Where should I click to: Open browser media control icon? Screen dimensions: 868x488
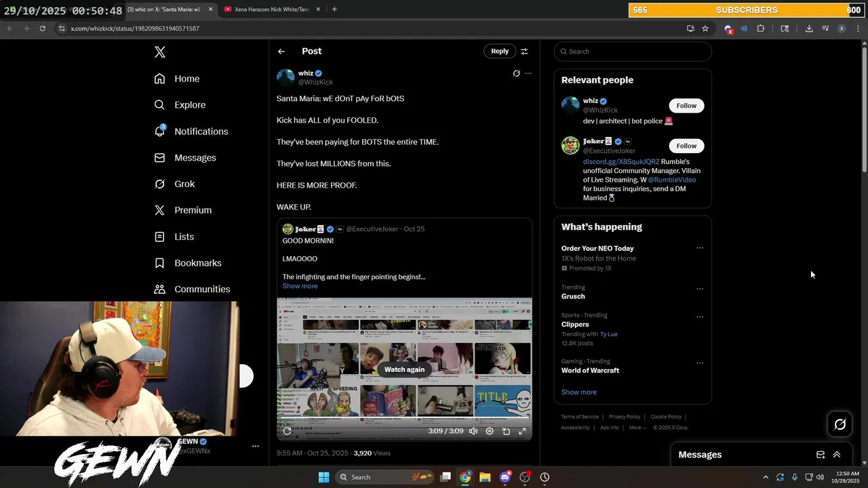(x=825, y=28)
